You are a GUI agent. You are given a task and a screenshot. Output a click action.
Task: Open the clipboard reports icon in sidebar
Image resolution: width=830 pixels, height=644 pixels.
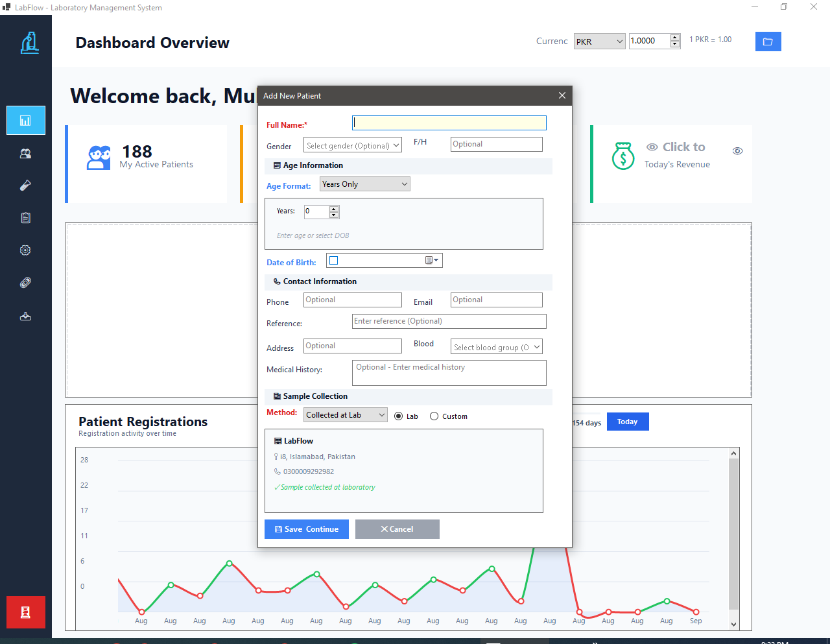coord(26,218)
